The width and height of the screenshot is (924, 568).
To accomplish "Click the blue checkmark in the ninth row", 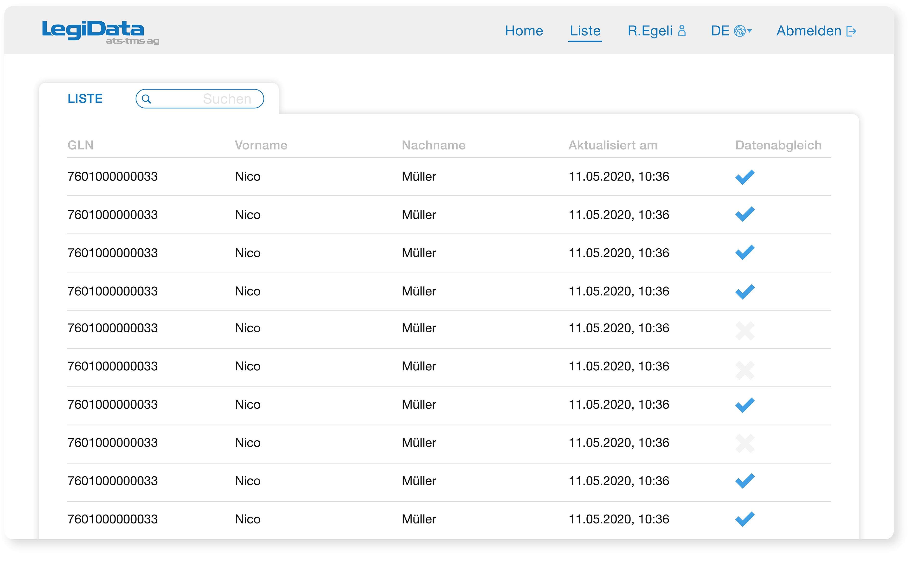I will click(745, 481).
